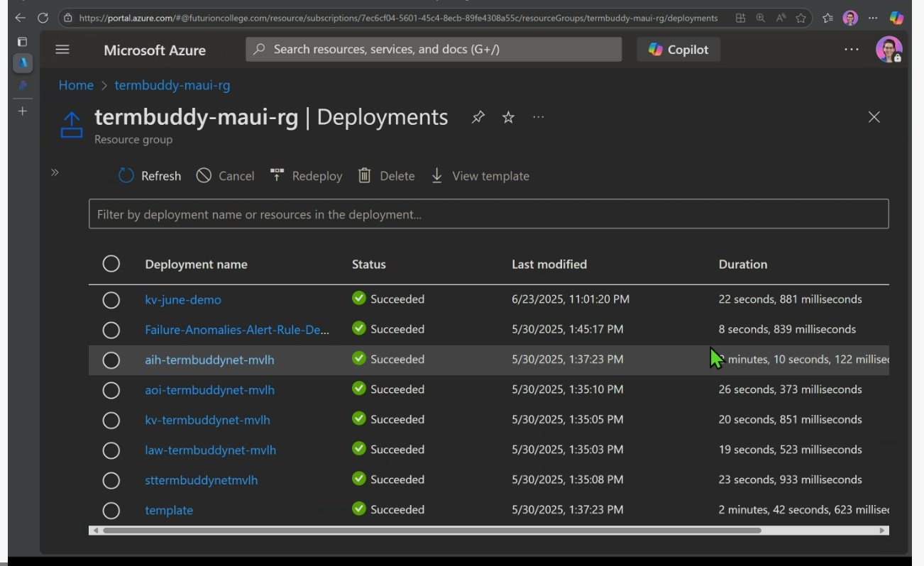Click Delete in the command bar

point(386,176)
